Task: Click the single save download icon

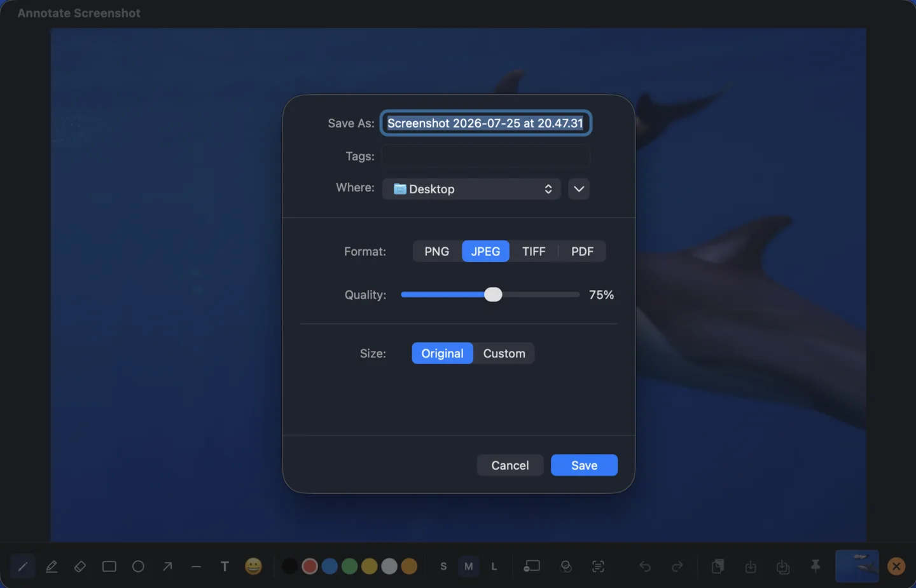Action: pos(751,566)
